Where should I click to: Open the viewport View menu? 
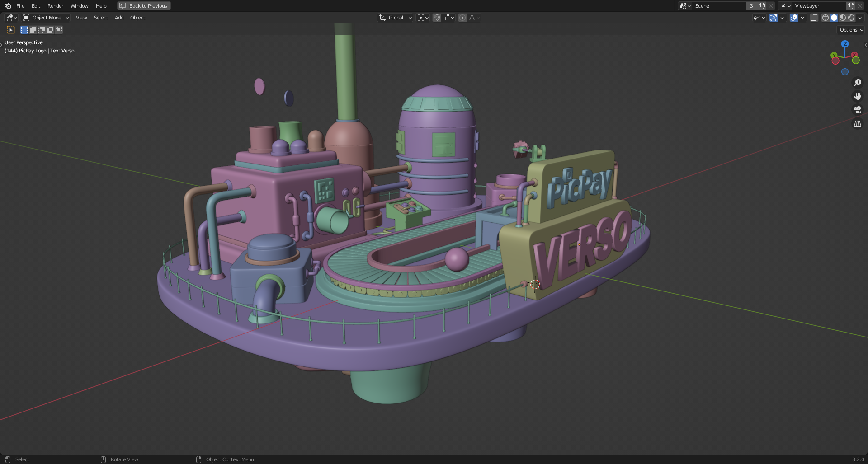click(81, 18)
